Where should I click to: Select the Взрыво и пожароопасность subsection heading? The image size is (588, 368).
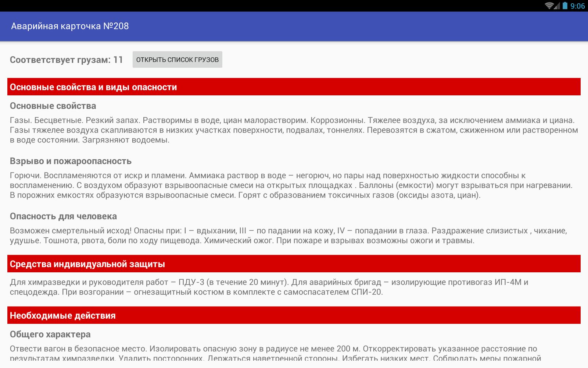click(x=71, y=161)
